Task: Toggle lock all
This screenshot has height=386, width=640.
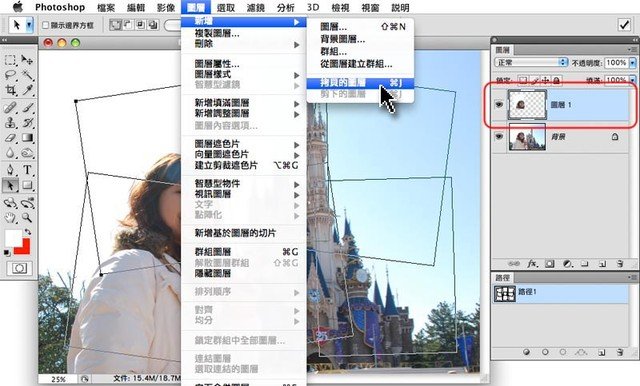Action: tap(556, 80)
